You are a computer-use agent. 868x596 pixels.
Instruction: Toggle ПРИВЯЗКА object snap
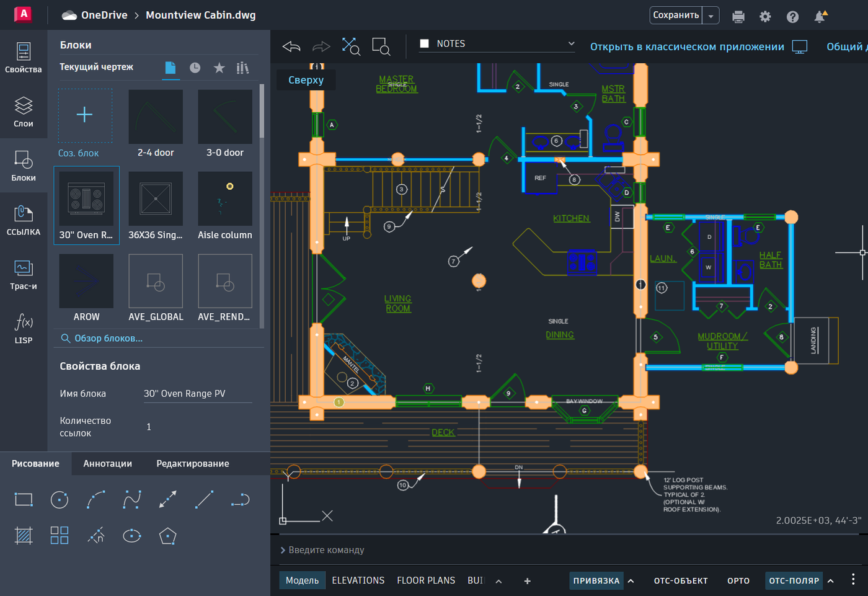click(x=596, y=580)
